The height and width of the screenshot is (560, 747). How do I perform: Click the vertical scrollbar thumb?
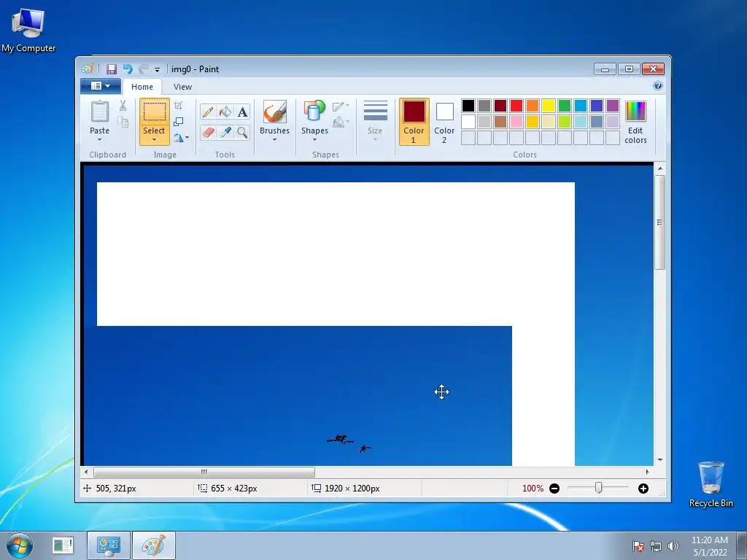click(659, 222)
